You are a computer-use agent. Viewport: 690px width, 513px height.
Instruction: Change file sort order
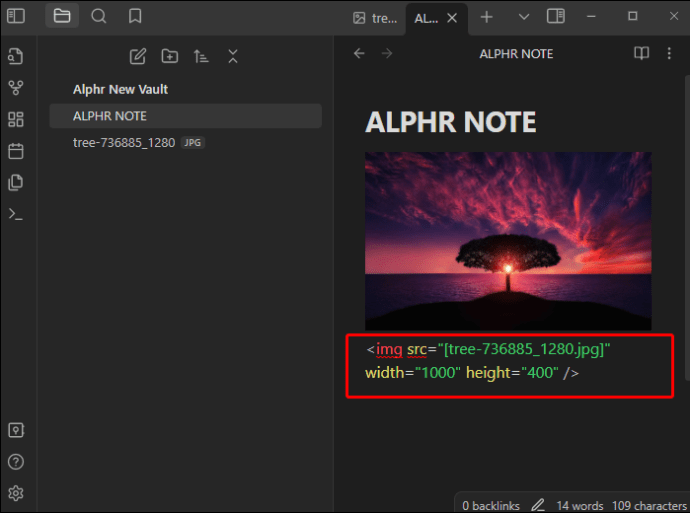tap(201, 56)
